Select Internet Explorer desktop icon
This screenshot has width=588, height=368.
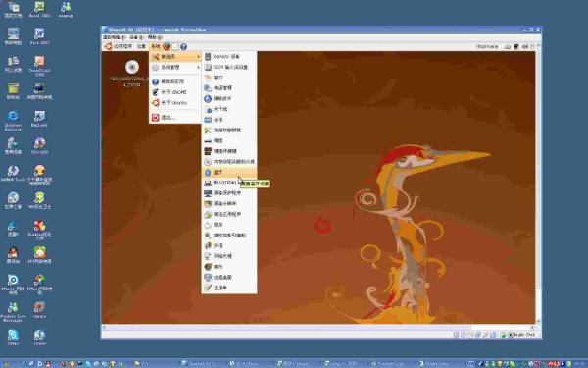pos(13,121)
